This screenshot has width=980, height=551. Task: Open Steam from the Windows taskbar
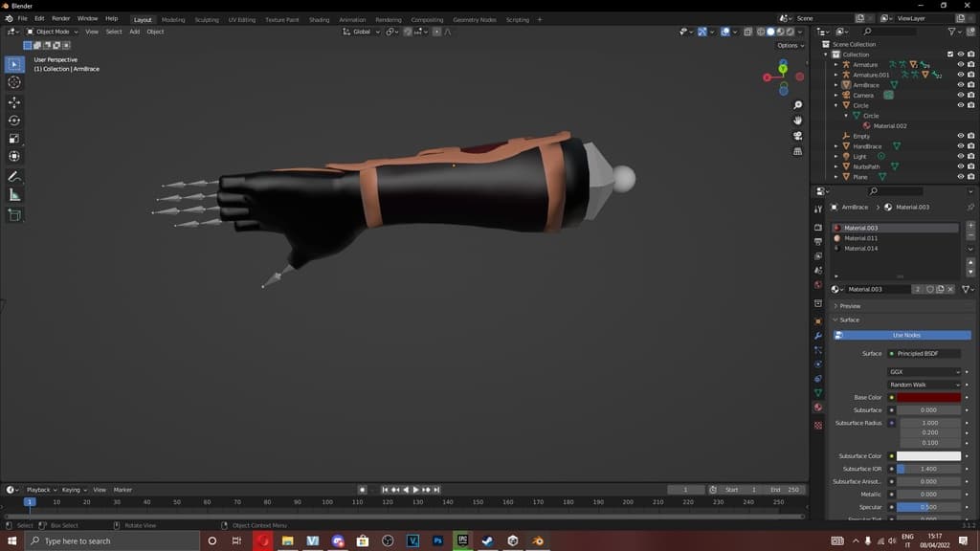click(487, 540)
